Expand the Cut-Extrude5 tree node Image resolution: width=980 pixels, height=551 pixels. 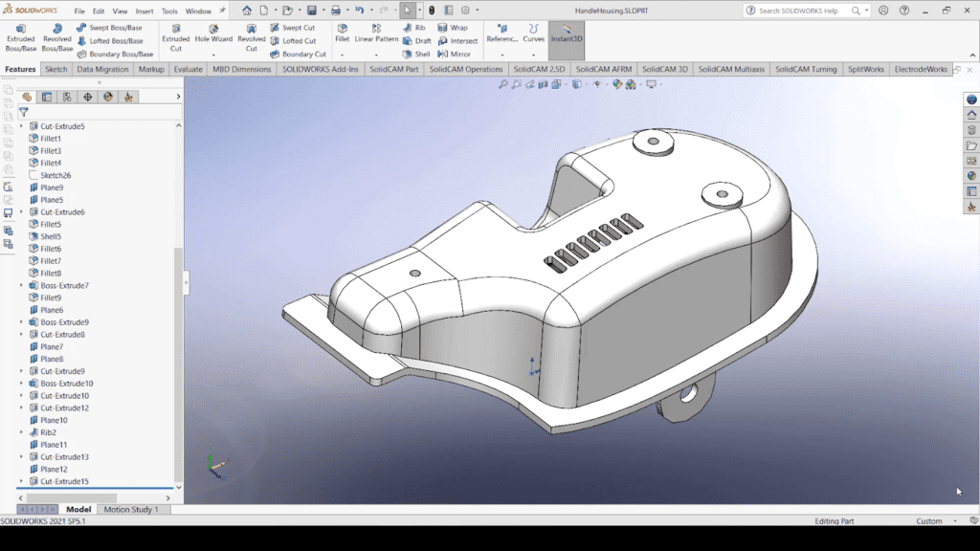(x=22, y=126)
